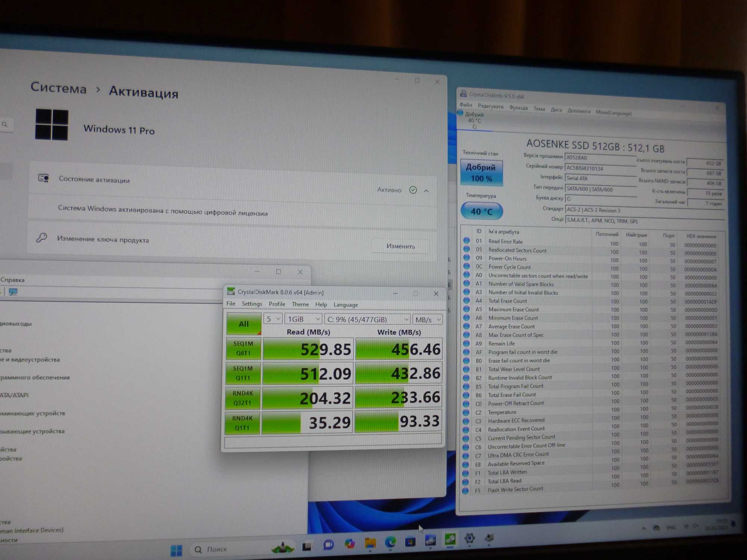The height and width of the screenshot is (560, 747).
Task: Click the Settings search magnifier icon
Action: click(x=4, y=124)
